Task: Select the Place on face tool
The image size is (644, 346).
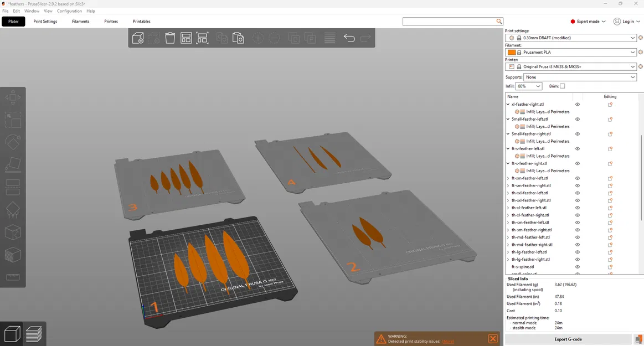Action: pyautogui.click(x=13, y=164)
